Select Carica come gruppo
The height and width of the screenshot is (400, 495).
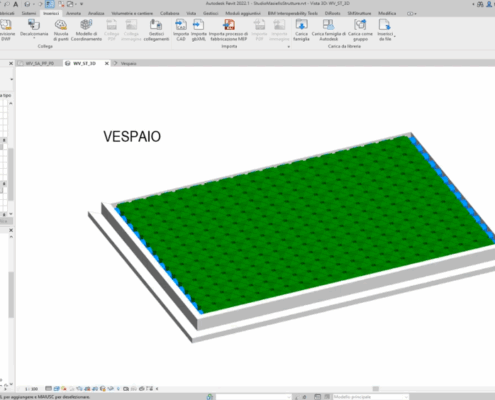point(360,30)
